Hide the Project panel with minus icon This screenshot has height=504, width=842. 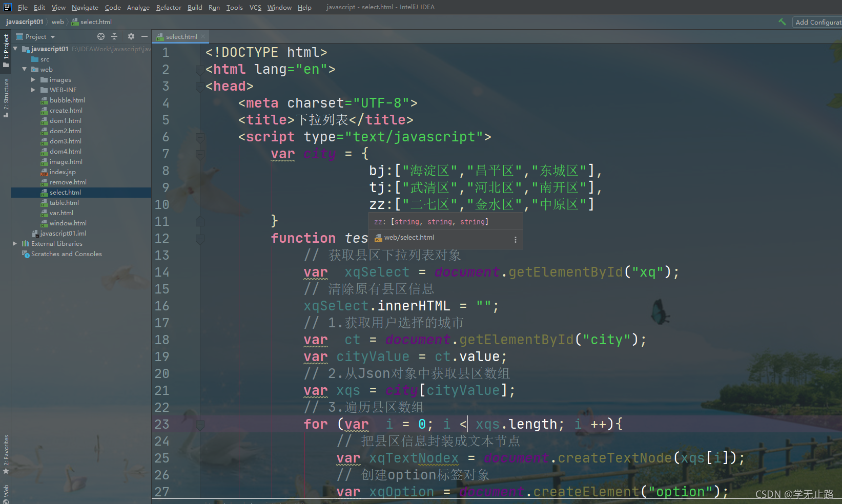145,36
